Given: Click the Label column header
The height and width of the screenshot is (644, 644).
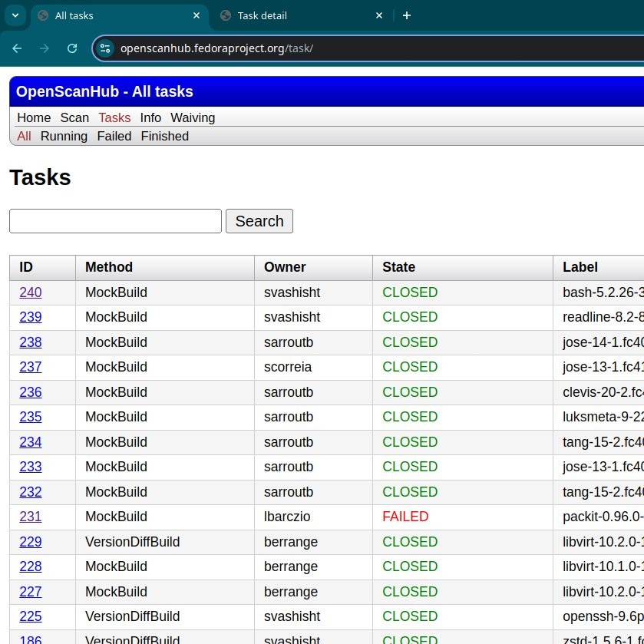Looking at the screenshot, I should (x=599, y=267).
